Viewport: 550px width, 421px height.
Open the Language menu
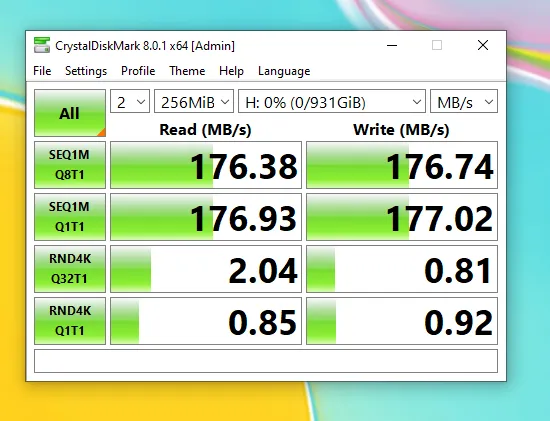point(284,71)
